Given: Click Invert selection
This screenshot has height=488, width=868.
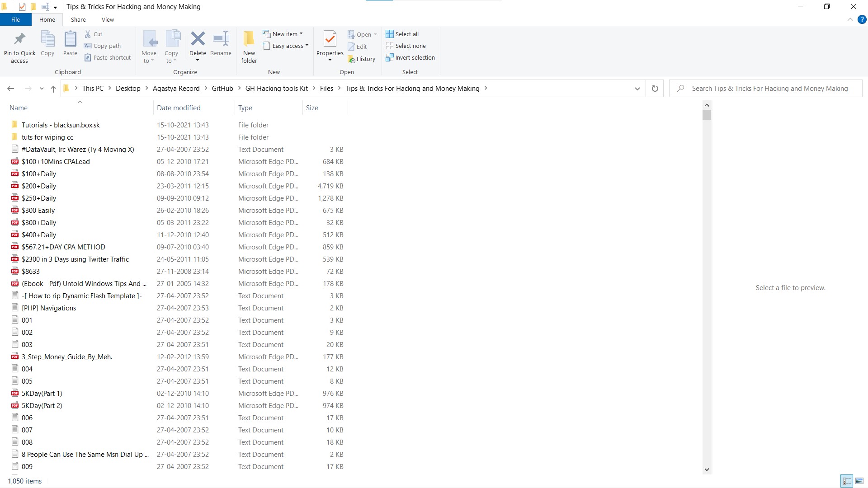Looking at the screenshot, I should [410, 57].
